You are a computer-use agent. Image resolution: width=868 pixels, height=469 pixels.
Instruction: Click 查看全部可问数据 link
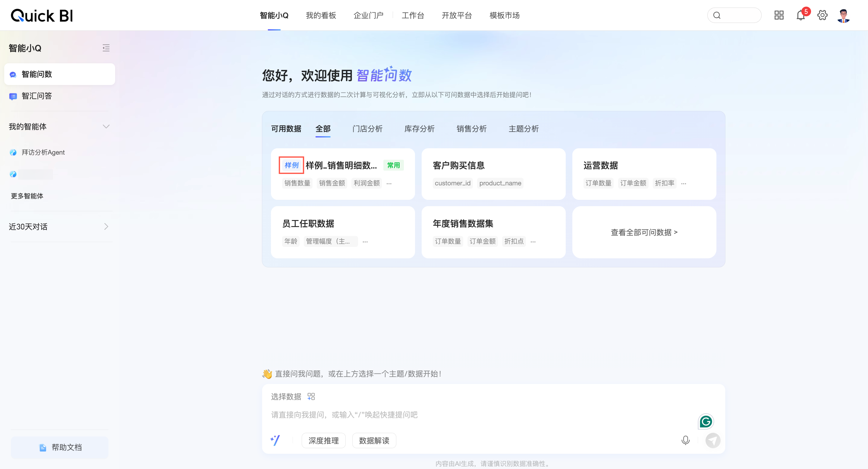pos(644,232)
